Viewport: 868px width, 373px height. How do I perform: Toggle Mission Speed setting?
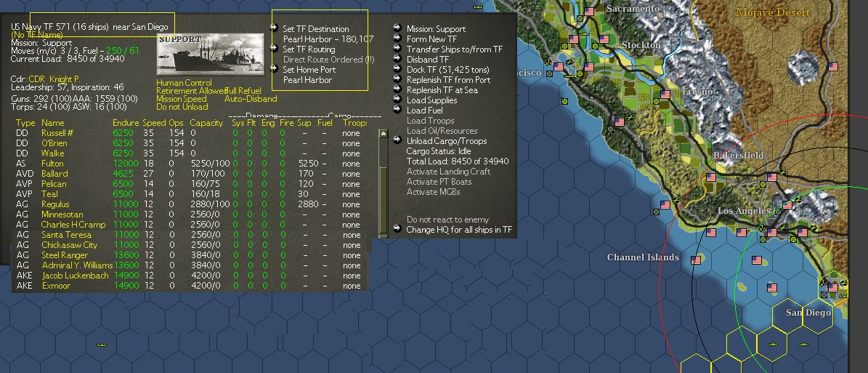[x=181, y=99]
